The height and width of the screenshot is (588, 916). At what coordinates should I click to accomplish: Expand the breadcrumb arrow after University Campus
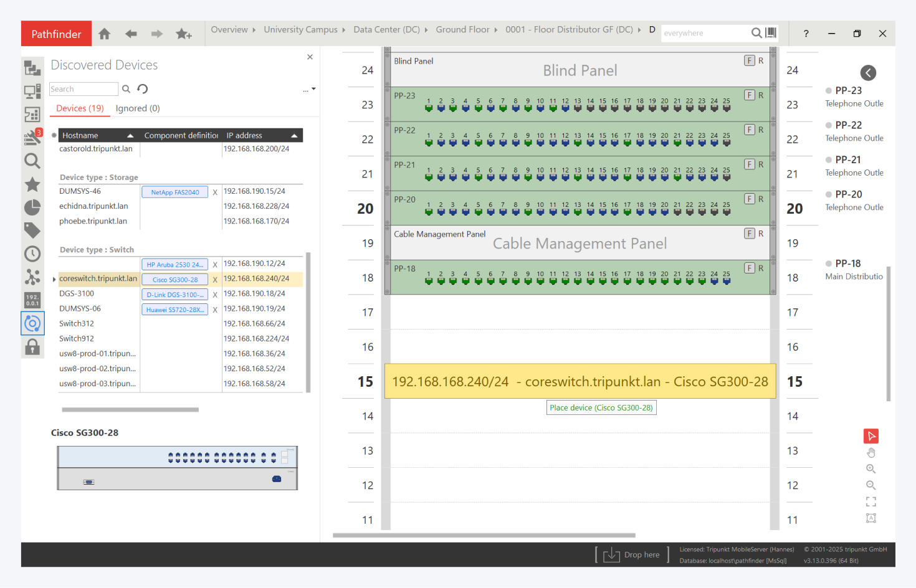coord(343,30)
